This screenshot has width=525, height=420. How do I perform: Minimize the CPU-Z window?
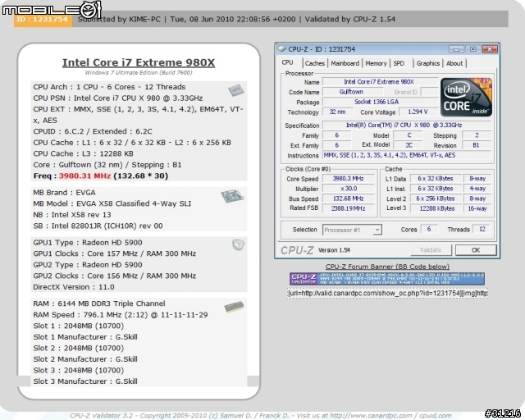point(456,49)
